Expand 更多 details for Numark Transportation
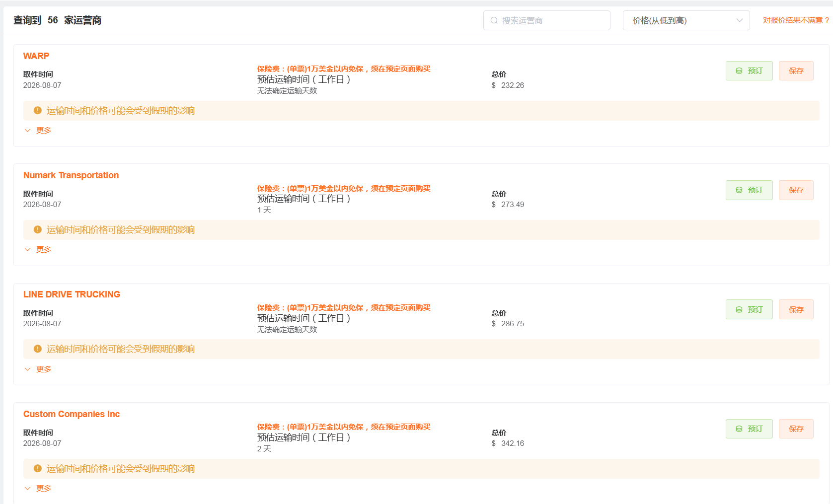 38,249
